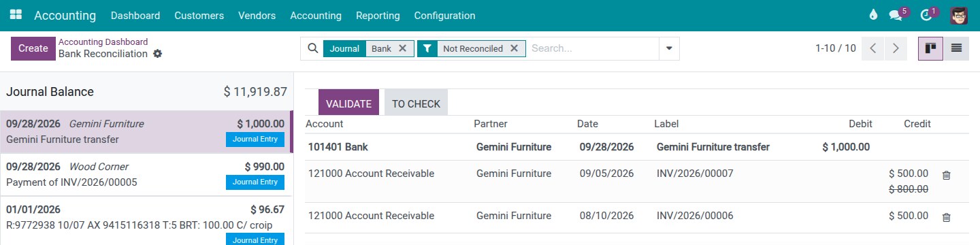Viewport: 980px width, 245px height.
Task: Click the Journal Balance amount $11,919.87
Action: coord(255,92)
